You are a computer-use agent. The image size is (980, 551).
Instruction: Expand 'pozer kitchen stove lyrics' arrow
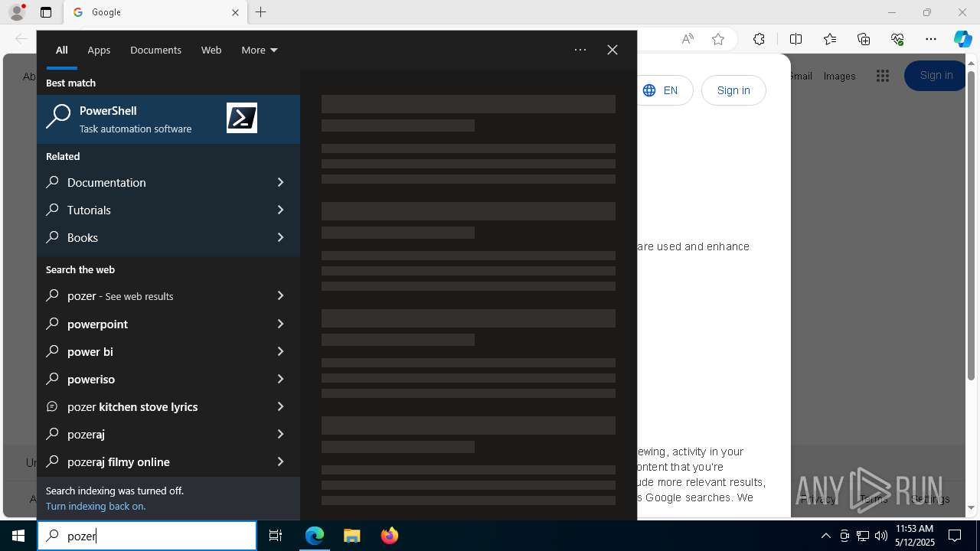point(280,406)
